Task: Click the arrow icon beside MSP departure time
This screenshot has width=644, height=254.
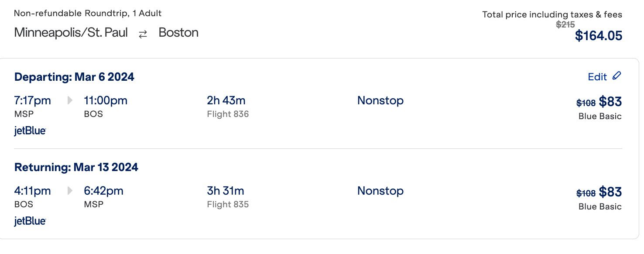Action: (x=69, y=100)
